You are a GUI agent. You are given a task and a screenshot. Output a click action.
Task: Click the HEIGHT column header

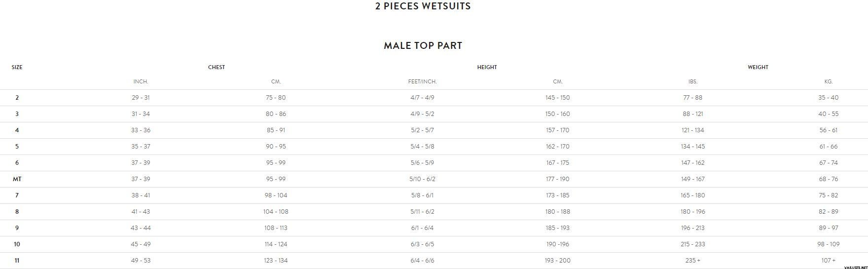click(487, 67)
